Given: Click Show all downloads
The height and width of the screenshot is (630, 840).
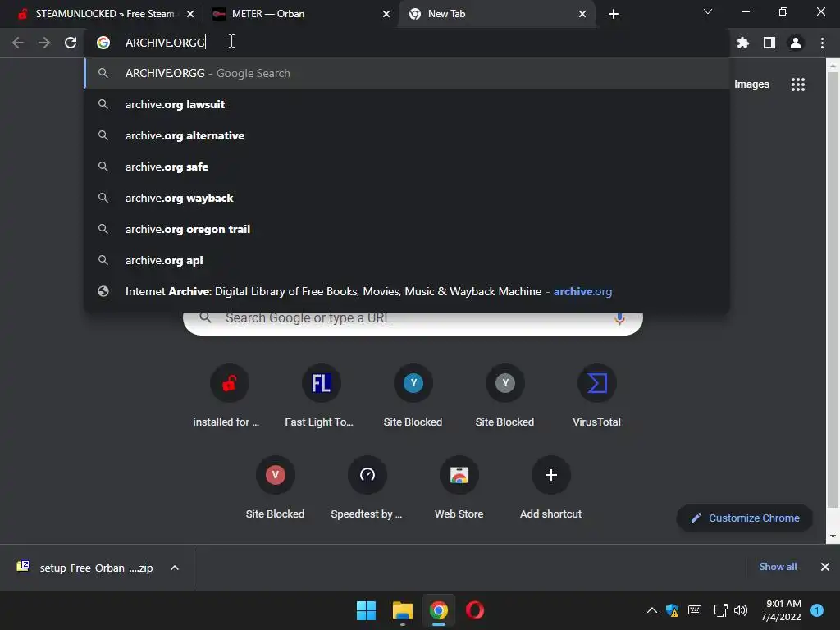Looking at the screenshot, I should click(778, 567).
